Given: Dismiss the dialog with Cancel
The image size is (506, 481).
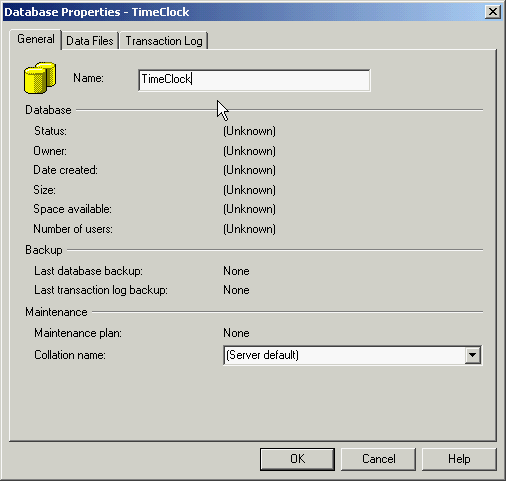Looking at the screenshot, I should (378, 459).
